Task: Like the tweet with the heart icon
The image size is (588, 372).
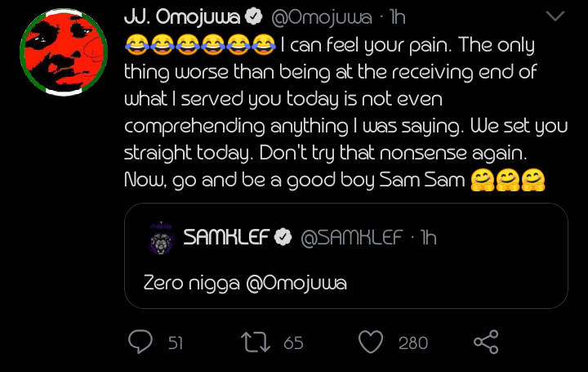Action: click(372, 343)
